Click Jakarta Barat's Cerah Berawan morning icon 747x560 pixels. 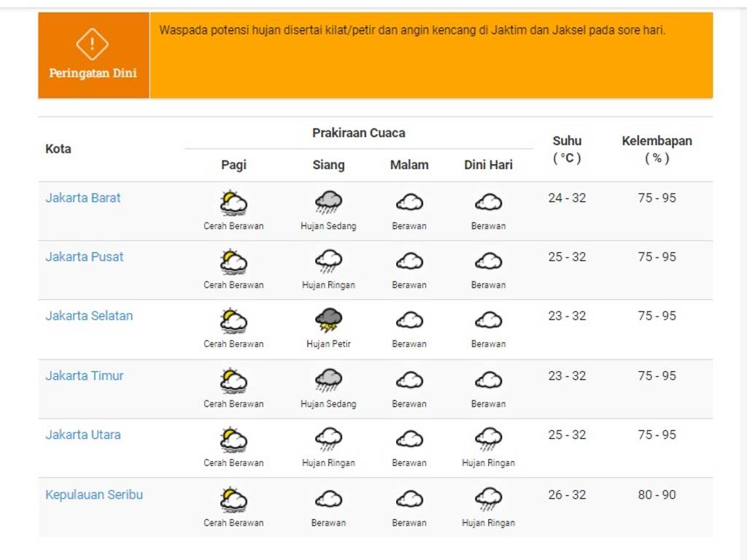click(233, 202)
